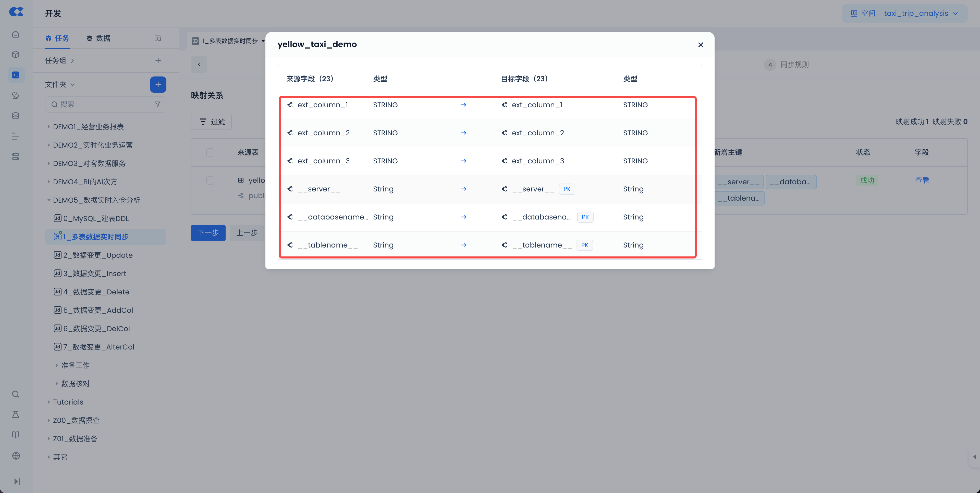Expand the DEMO1_经营业务报表 folder
Image resolution: width=980 pixels, height=493 pixels.
point(49,127)
